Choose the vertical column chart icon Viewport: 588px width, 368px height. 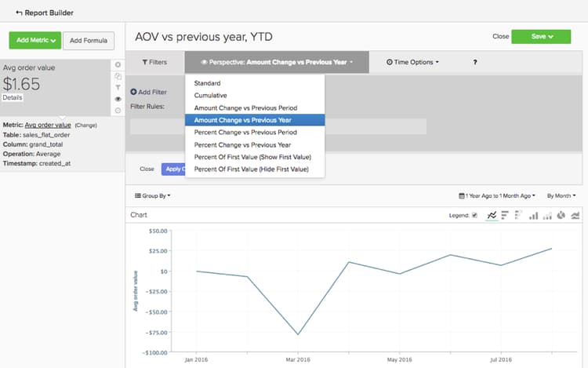coord(534,215)
